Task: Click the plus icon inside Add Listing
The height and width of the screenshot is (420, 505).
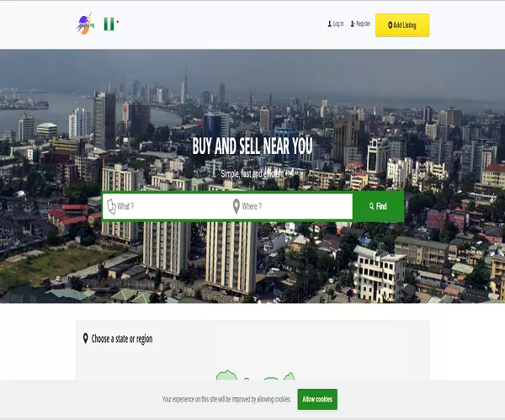Action: (x=391, y=24)
